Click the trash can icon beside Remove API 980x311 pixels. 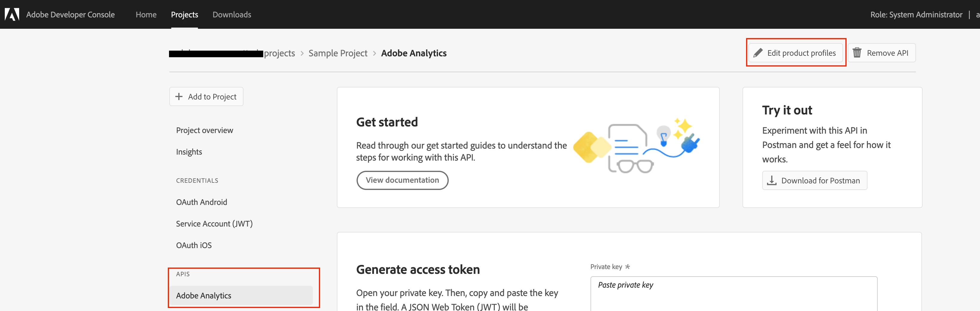(857, 53)
